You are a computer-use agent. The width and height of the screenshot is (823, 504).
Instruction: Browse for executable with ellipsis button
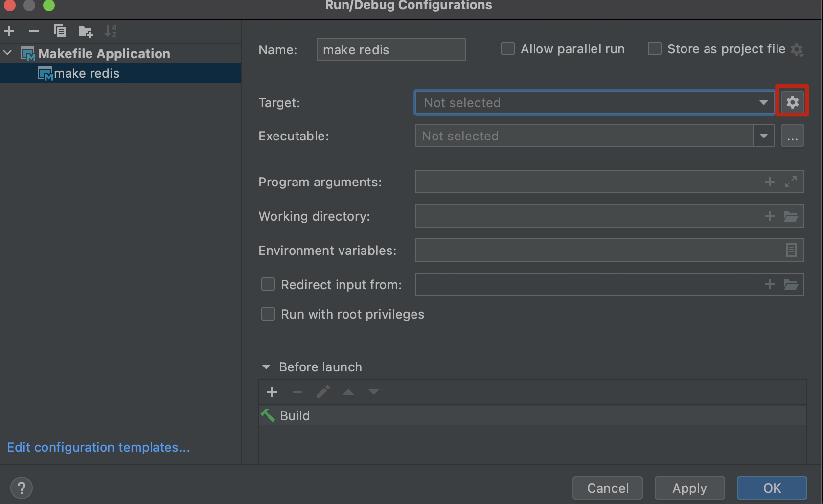pos(792,136)
